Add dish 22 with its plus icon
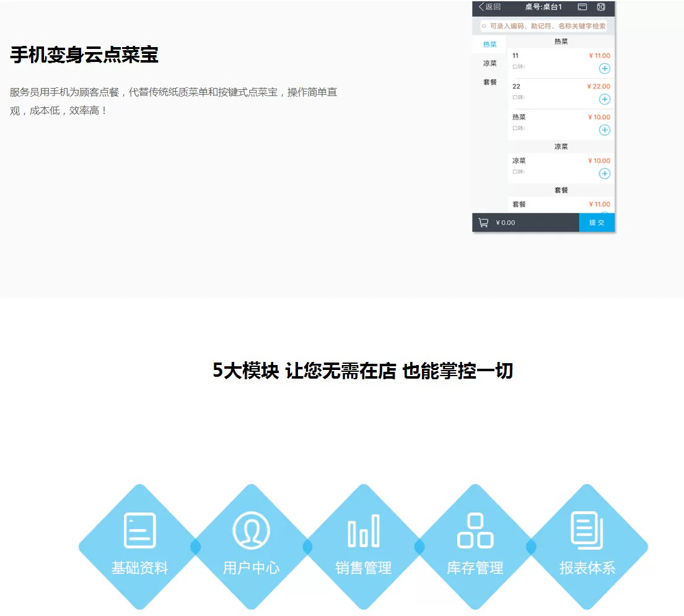 pyautogui.click(x=604, y=100)
